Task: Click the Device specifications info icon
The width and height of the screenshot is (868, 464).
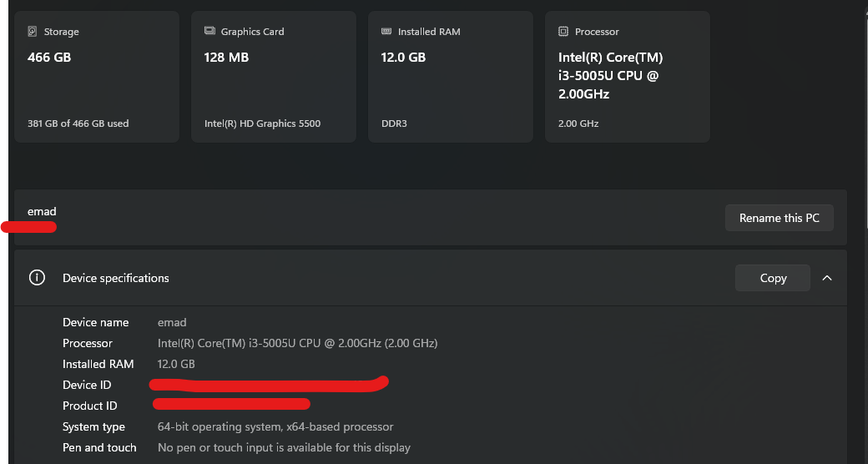Action: (37, 277)
